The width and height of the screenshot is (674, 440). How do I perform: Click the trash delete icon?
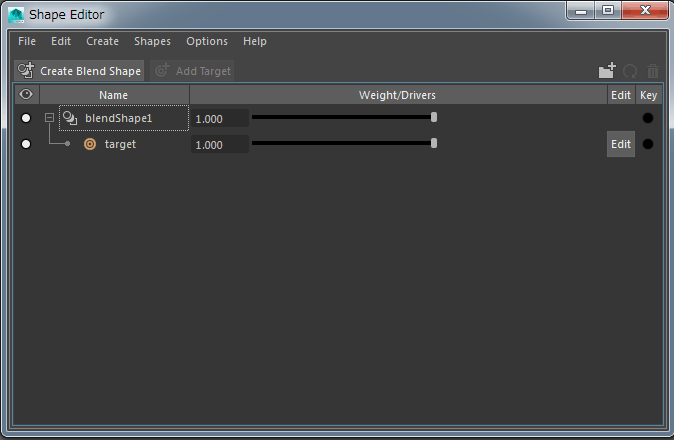click(653, 71)
